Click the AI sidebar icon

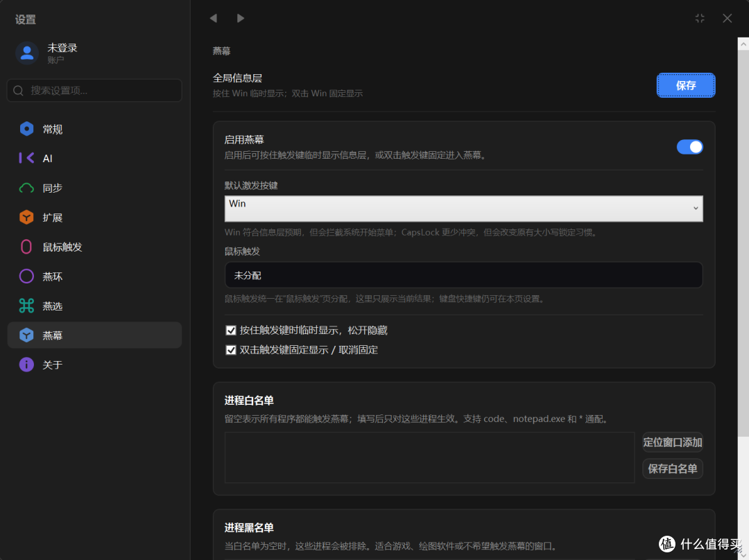click(27, 158)
